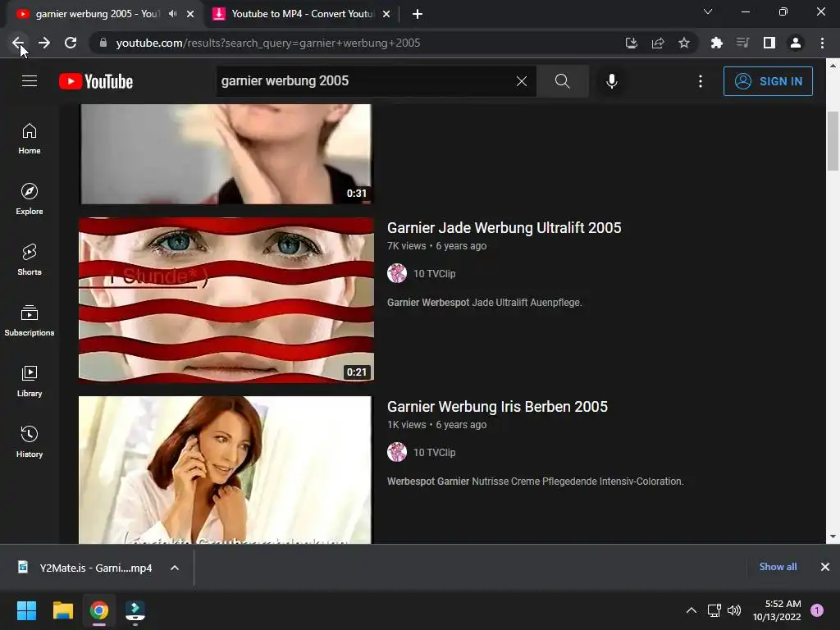This screenshot has height=630, width=840.
Task: Click the page vertical scrollbar thumb
Action: coord(833,141)
